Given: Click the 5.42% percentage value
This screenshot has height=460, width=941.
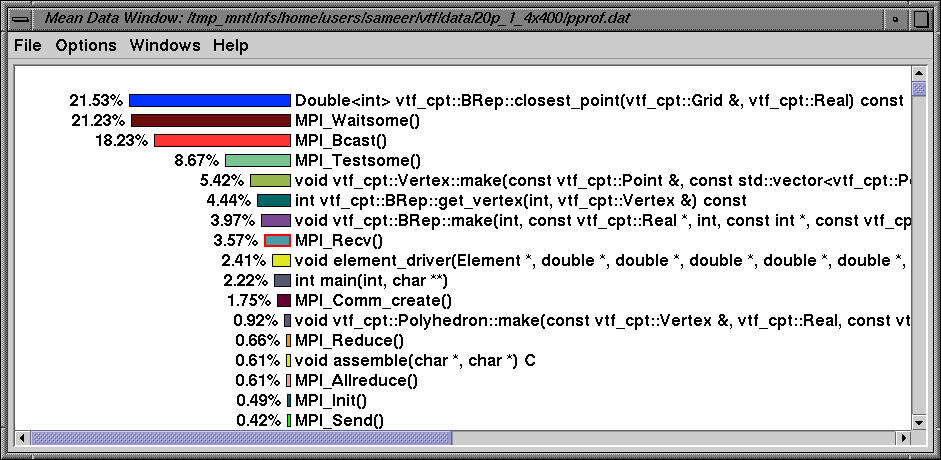Looking at the screenshot, I should [x=221, y=181].
